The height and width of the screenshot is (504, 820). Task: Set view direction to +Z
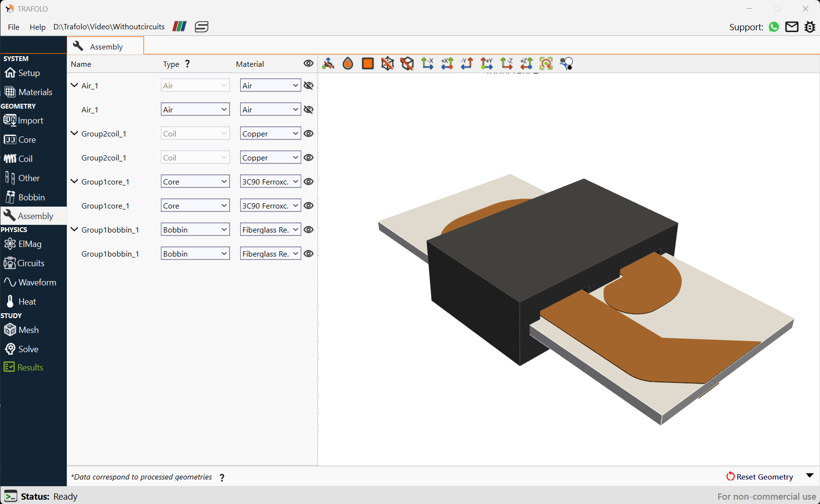point(526,63)
